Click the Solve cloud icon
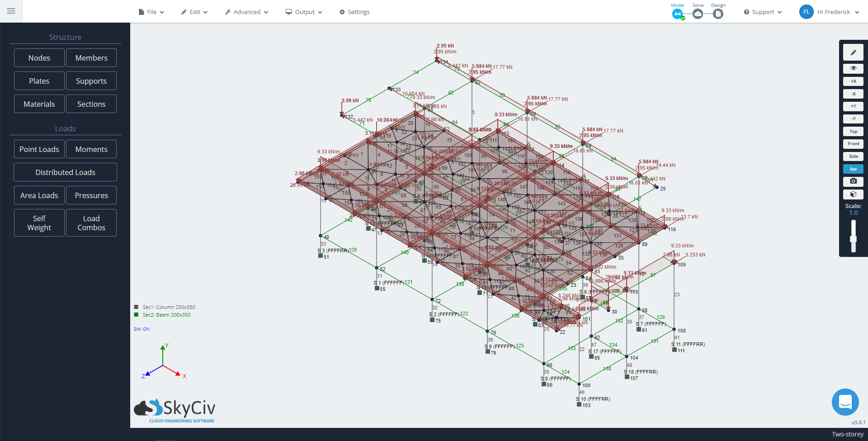868x441 pixels. click(698, 14)
